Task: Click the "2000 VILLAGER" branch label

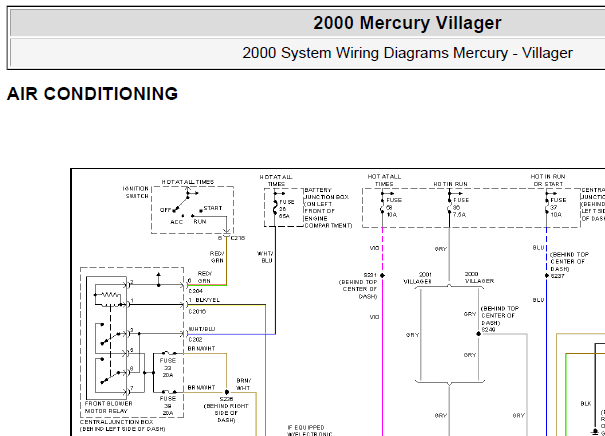Action: click(x=479, y=277)
